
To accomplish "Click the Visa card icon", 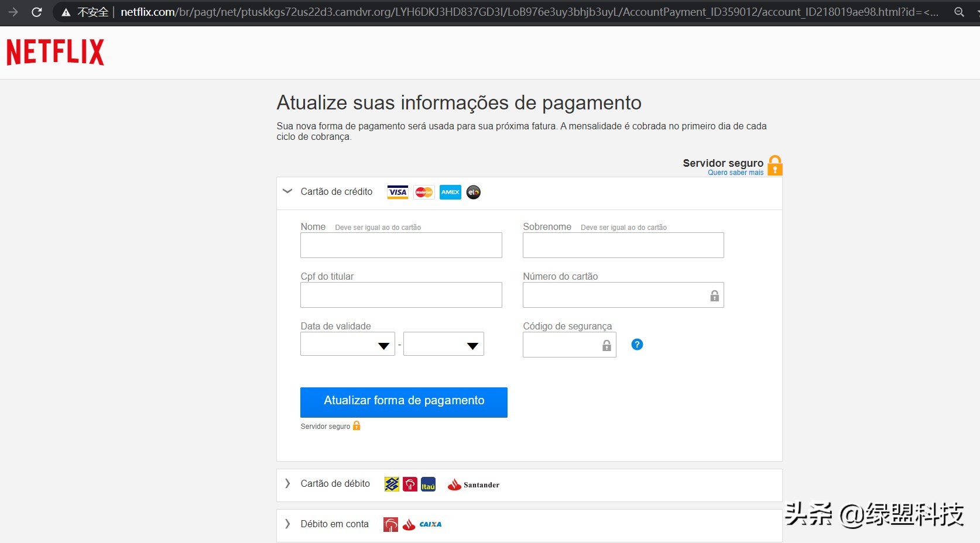I will coord(398,192).
